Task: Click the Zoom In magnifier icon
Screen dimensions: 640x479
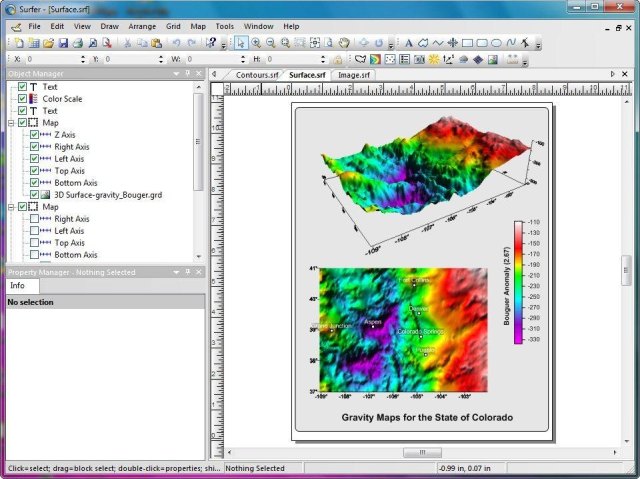Action: pos(256,43)
